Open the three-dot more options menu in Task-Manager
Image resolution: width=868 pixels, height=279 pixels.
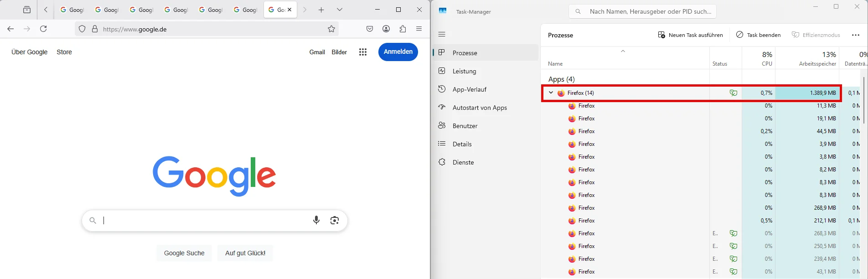855,35
